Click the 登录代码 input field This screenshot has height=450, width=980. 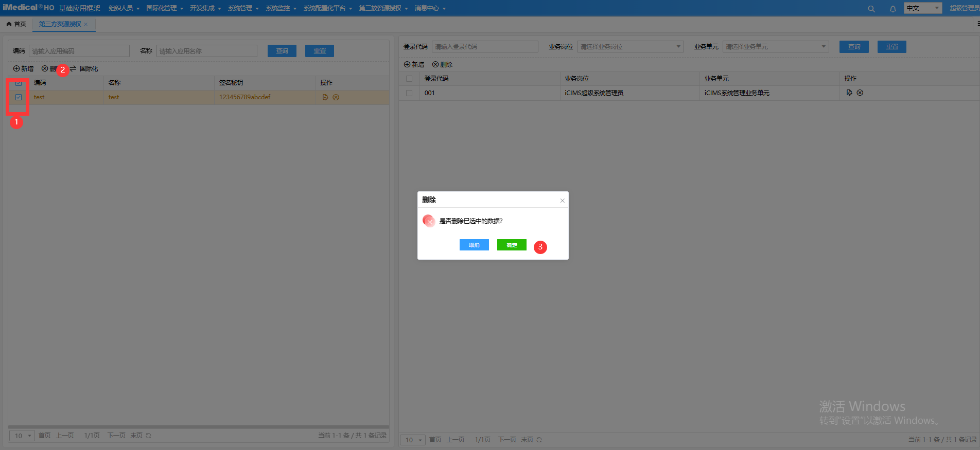coord(484,47)
